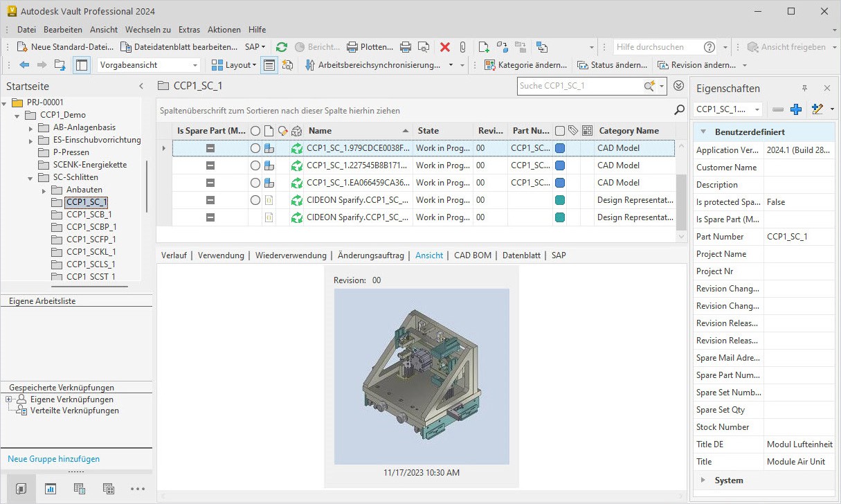841x504 pixels.
Task: Click the blue plus add property icon
Action: [796, 109]
